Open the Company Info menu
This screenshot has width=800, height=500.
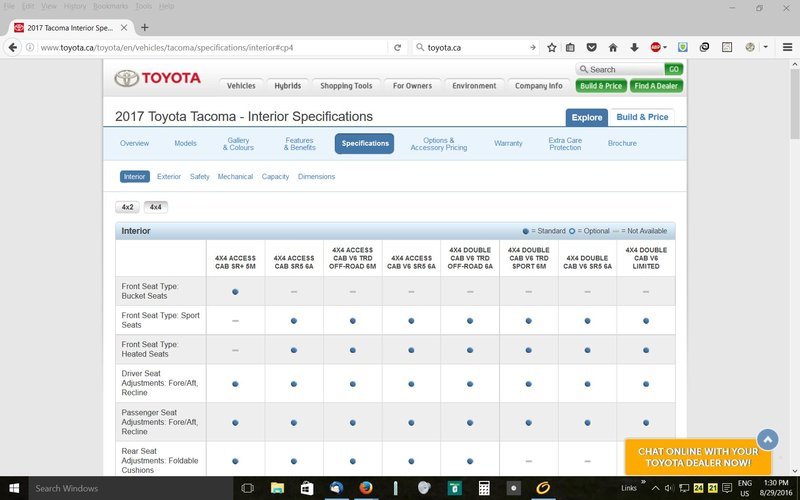click(538, 86)
